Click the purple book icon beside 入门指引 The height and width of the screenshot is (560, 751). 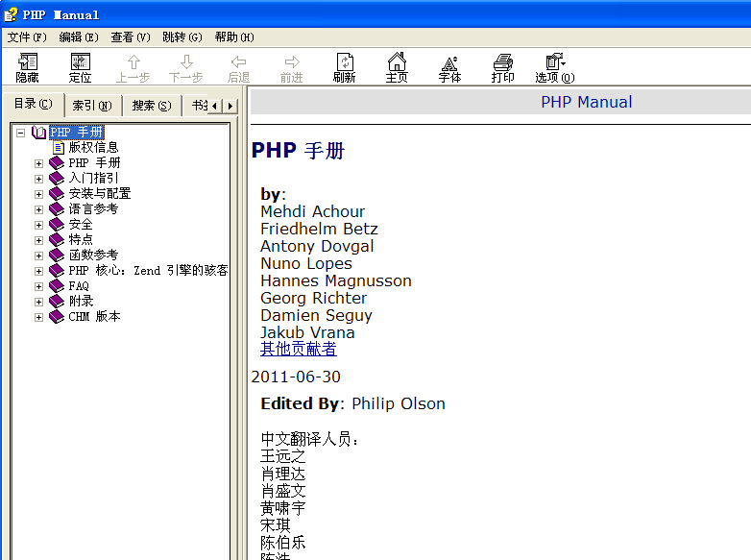point(57,179)
